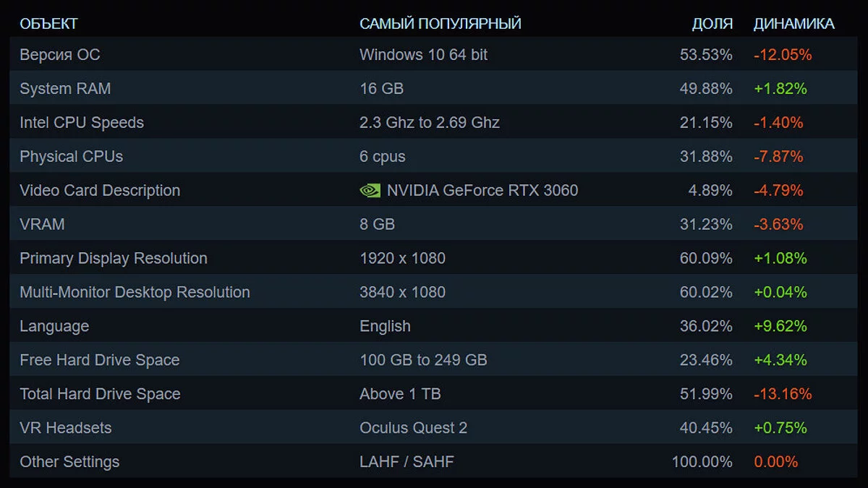Expand the System RAM row
The image size is (868, 488).
coord(65,89)
